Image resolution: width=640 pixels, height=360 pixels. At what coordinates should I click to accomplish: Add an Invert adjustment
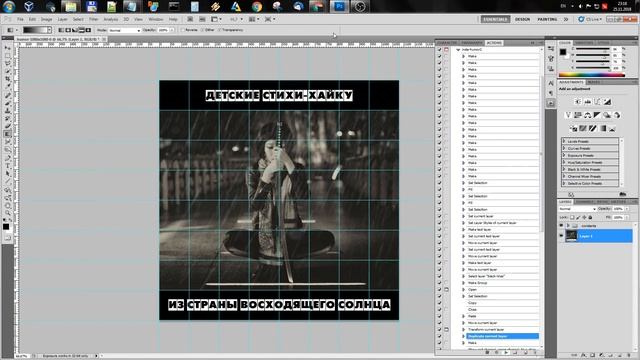coord(573,129)
